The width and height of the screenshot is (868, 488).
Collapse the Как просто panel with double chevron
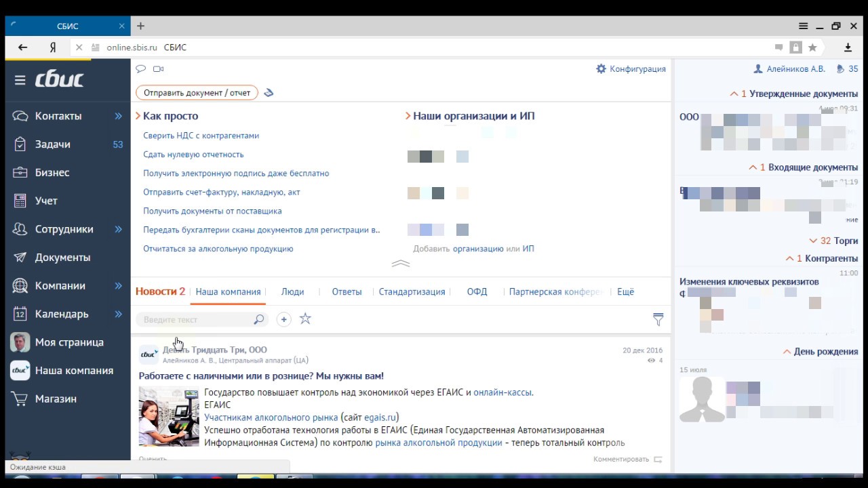pyautogui.click(x=401, y=264)
